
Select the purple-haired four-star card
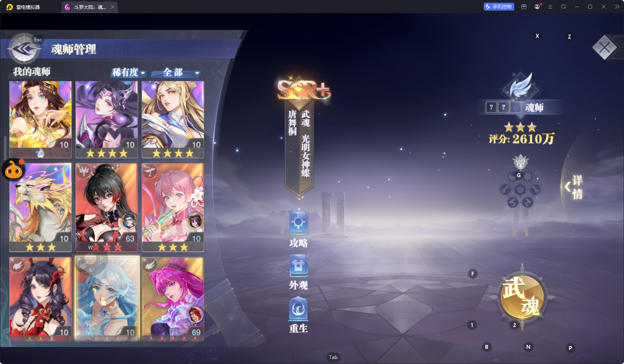pyautogui.click(x=107, y=119)
